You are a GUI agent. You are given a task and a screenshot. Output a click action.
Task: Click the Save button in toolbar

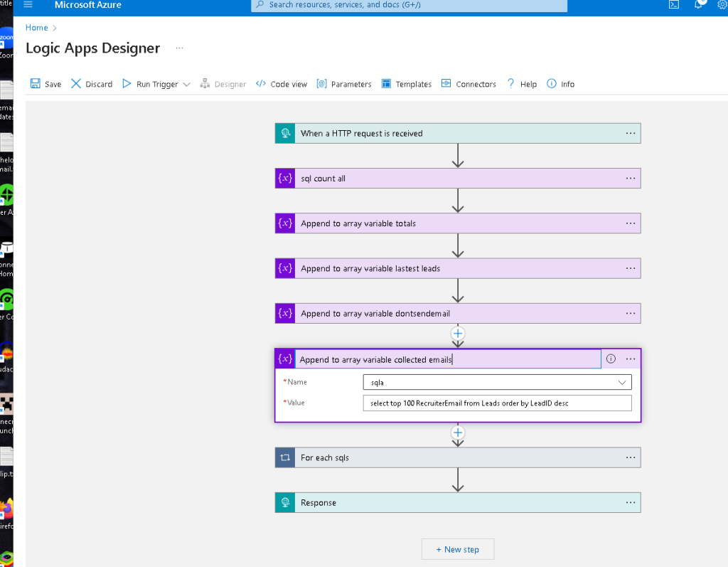[x=45, y=84]
